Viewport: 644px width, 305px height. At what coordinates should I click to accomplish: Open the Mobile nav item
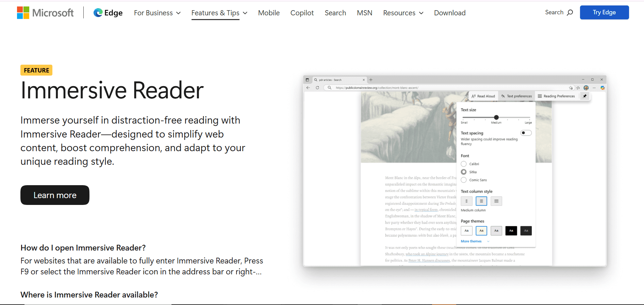point(269,13)
